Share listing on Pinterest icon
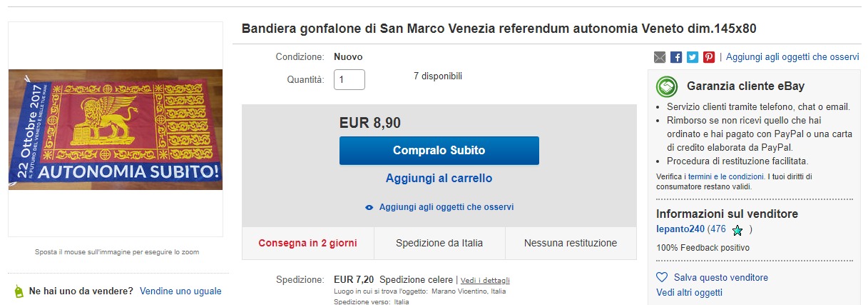 point(709,57)
